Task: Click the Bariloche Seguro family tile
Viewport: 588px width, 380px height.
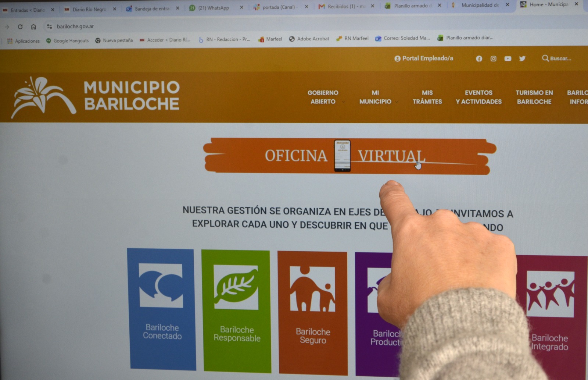Action: pyautogui.click(x=312, y=313)
